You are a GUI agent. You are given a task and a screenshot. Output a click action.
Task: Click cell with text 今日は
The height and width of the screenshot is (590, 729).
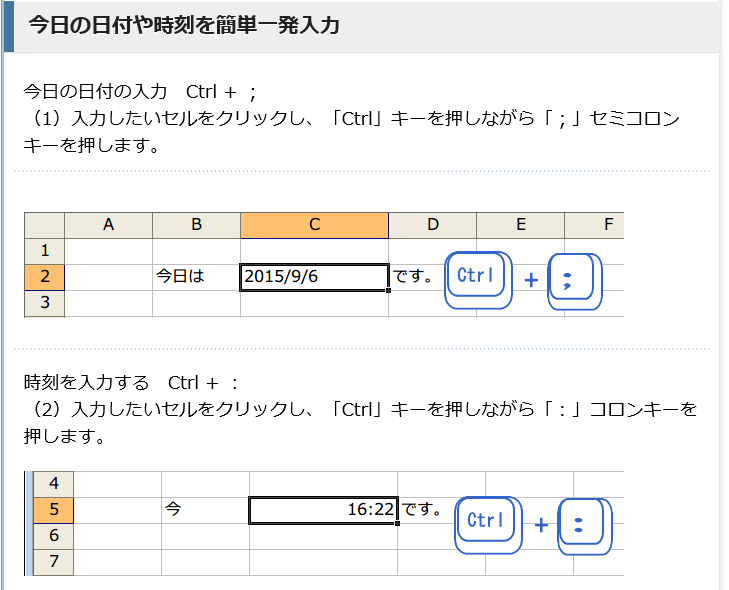pos(181,277)
